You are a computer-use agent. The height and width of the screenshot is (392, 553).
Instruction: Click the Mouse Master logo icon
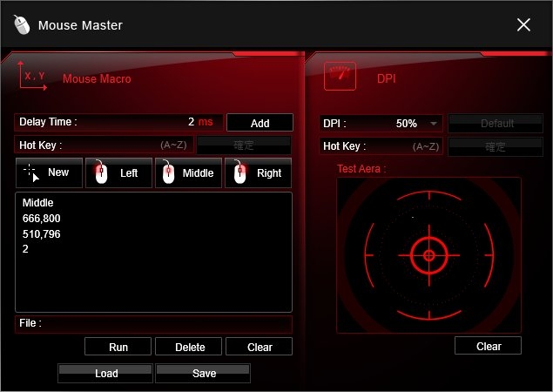(22, 24)
